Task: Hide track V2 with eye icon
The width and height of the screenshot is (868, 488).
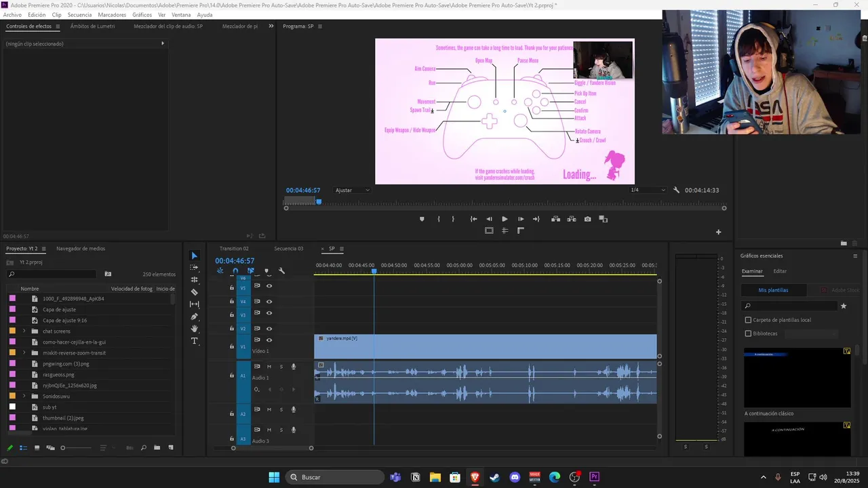Action: click(269, 329)
